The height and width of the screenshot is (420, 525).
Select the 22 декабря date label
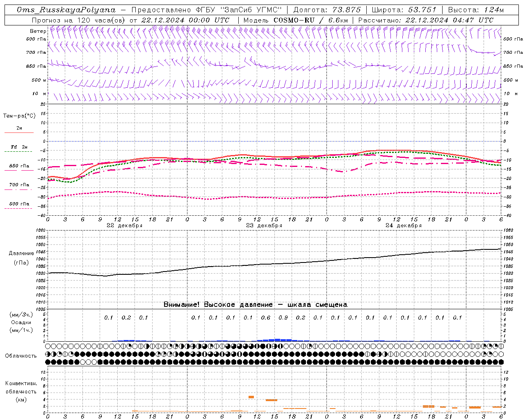pyautogui.click(x=125, y=226)
